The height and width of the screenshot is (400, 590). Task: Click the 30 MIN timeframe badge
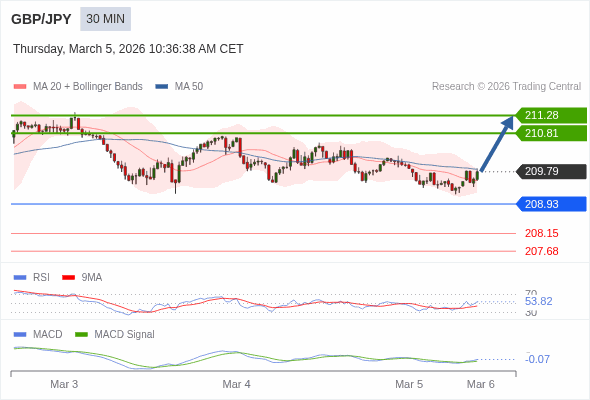click(x=105, y=19)
